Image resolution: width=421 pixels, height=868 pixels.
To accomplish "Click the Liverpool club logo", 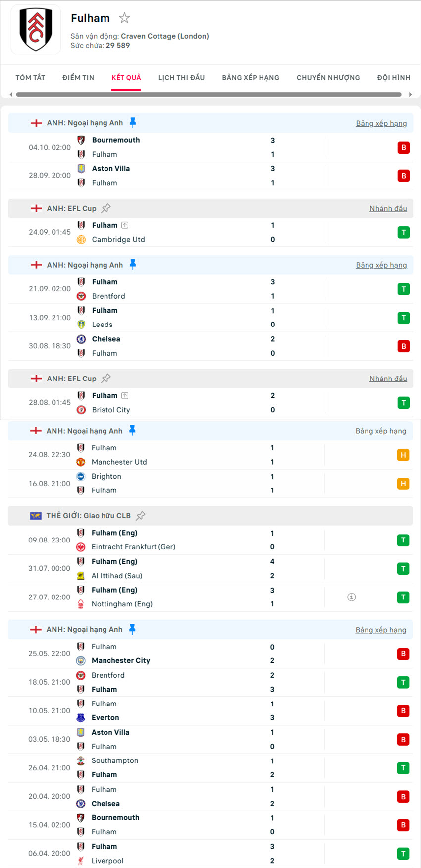I will click(x=81, y=861).
